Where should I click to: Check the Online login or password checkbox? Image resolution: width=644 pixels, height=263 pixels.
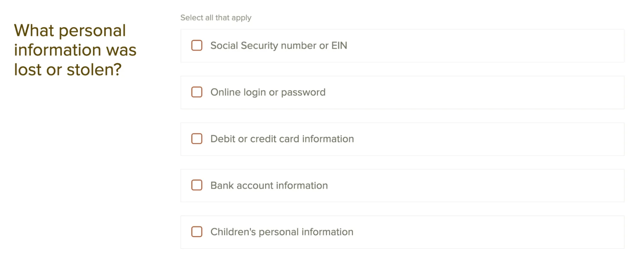tap(197, 93)
